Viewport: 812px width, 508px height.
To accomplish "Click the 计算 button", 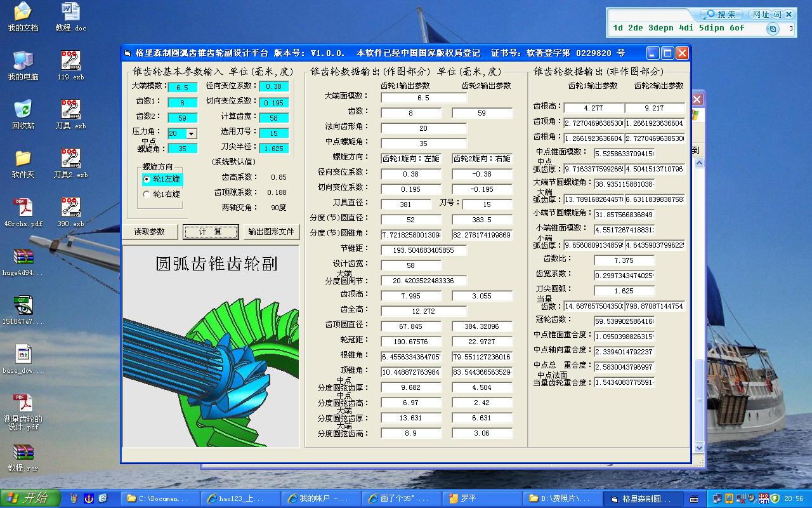I will pos(211,232).
